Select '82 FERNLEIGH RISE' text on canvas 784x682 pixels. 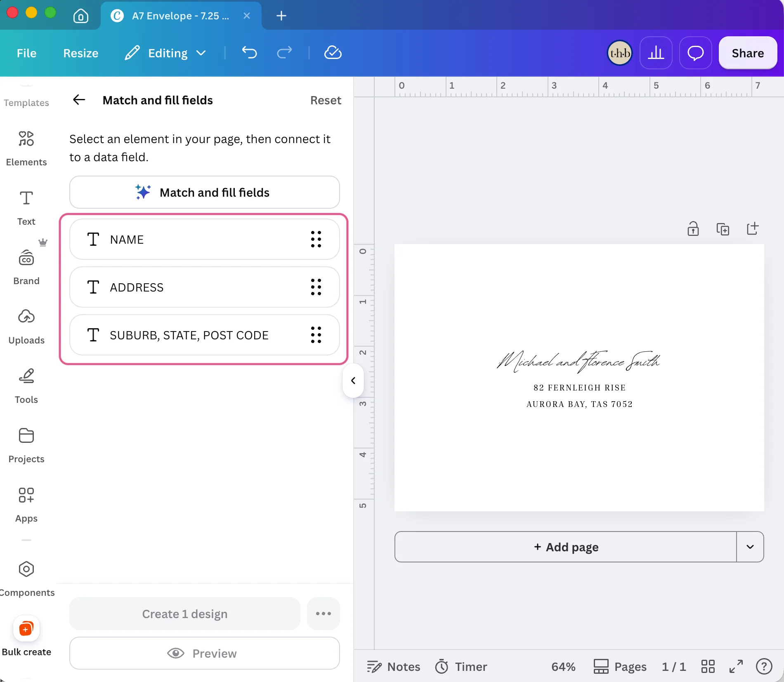(x=579, y=388)
